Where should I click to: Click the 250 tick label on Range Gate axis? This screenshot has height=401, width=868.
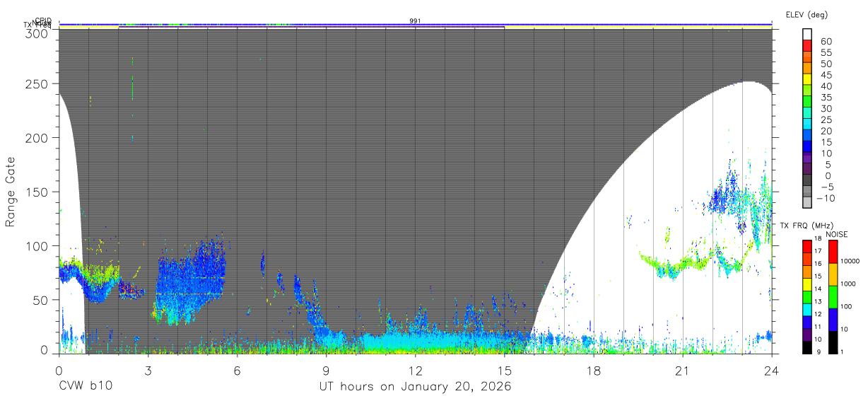[36, 83]
